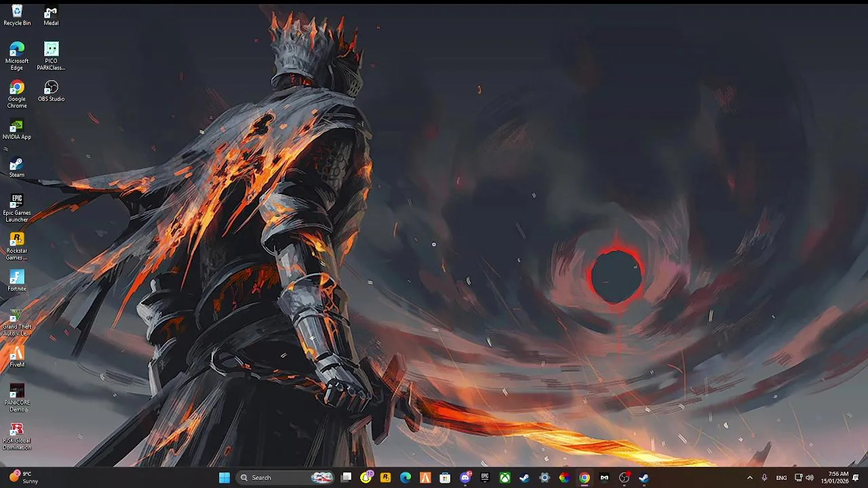868x488 pixels.
Task: Select the Google Chrome desktop shortcut
Action: point(17,94)
